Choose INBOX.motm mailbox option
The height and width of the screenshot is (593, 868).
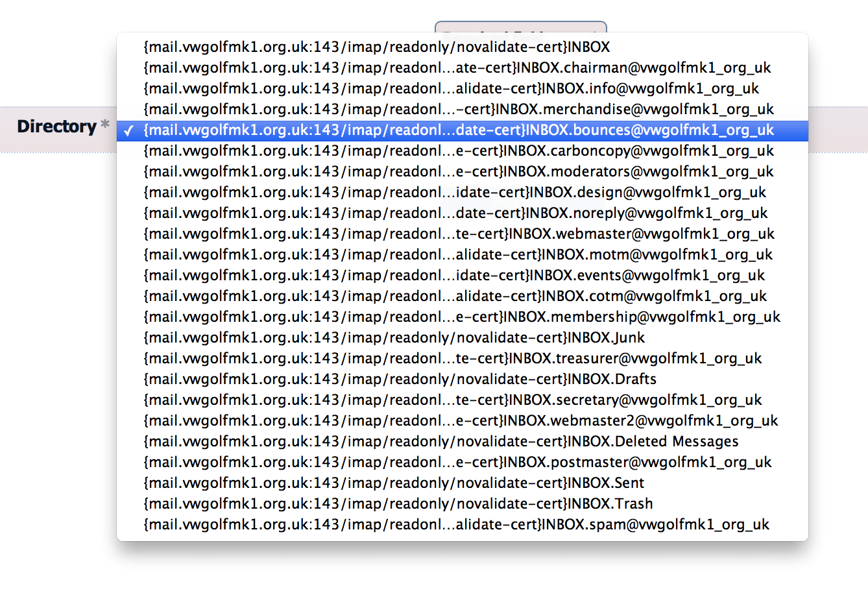click(x=458, y=254)
